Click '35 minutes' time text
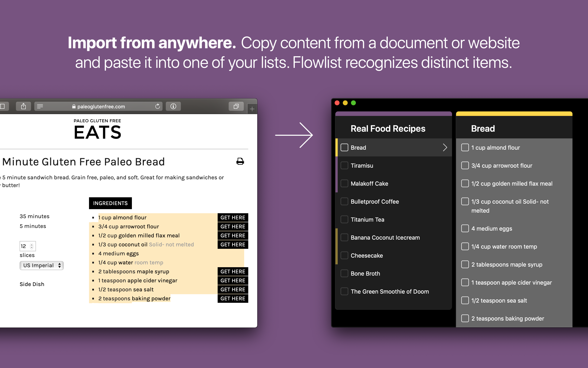This screenshot has height=368, width=588. tap(35, 216)
